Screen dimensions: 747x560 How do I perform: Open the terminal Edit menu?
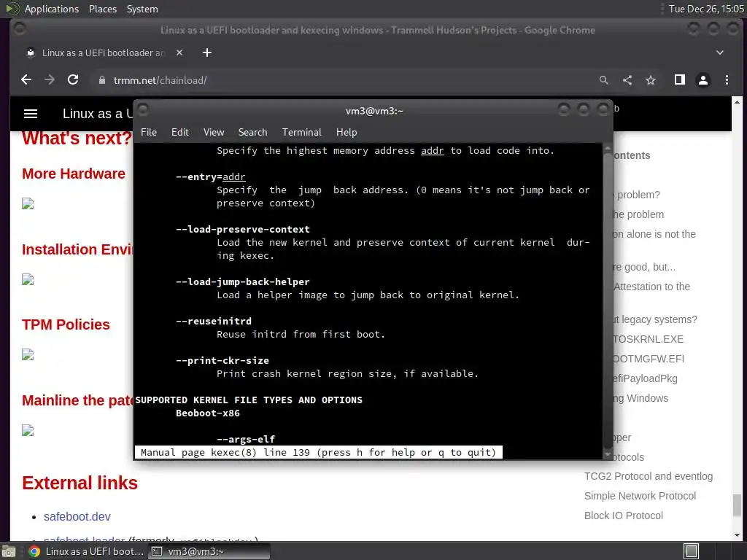[180, 133]
